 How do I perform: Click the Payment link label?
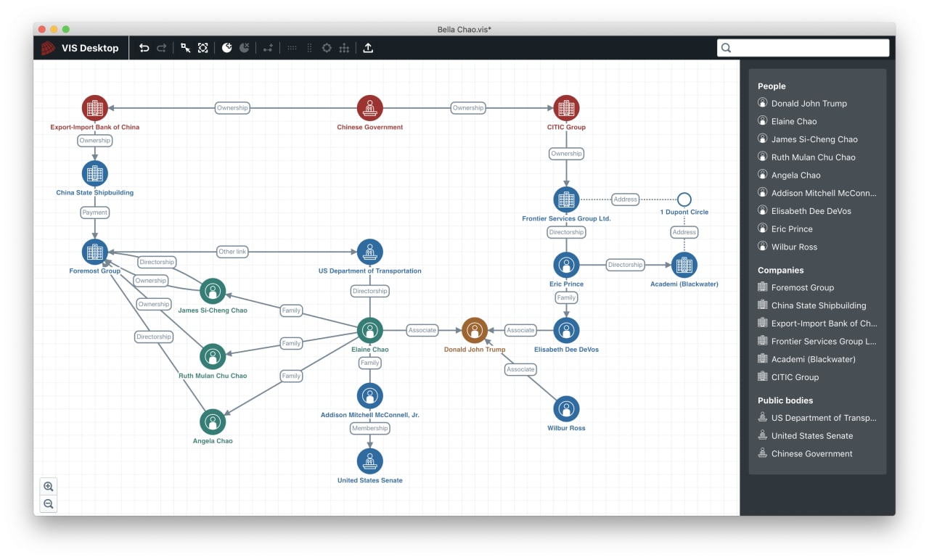tap(94, 213)
